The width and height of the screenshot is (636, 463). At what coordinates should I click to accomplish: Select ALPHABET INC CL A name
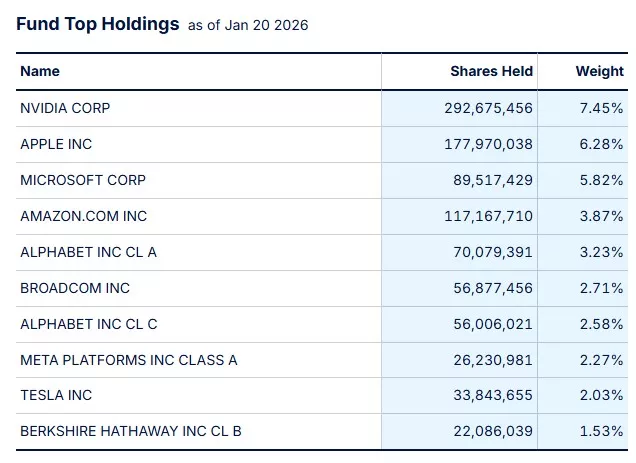coord(88,252)
